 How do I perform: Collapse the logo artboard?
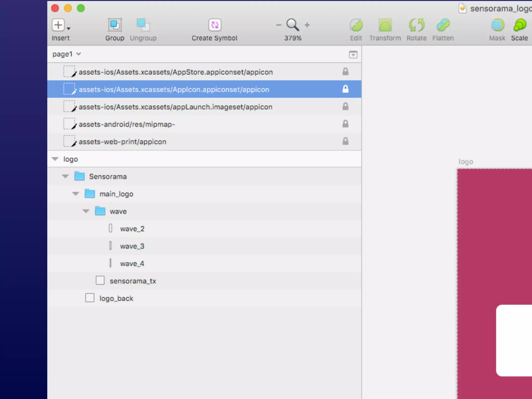pos(55,159)
